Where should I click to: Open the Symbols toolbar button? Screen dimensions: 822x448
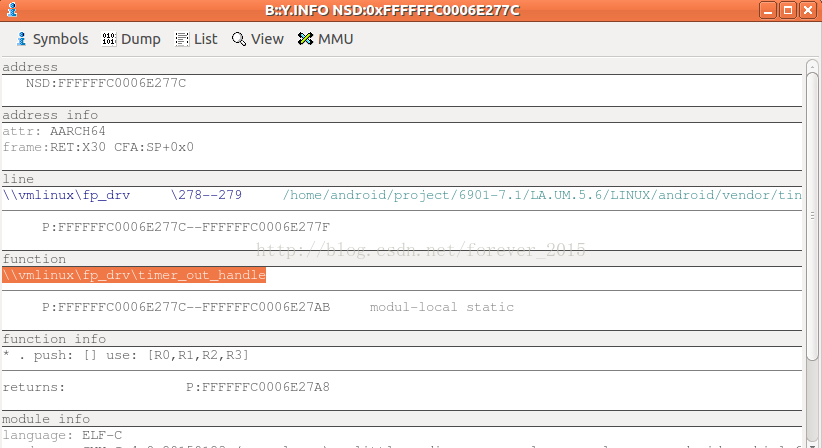coord(52,39)
